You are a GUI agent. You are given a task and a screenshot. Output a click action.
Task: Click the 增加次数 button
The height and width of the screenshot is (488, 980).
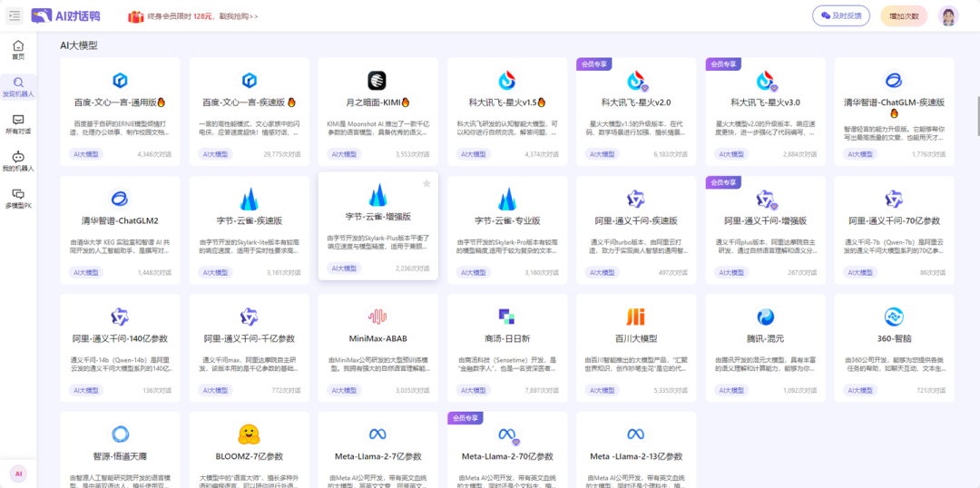coord(904,15)
